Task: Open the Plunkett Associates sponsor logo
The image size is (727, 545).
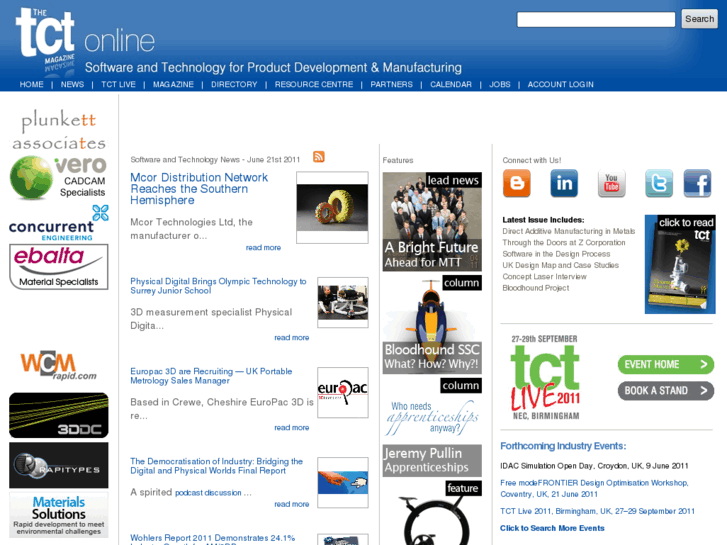Action: (x=58, y=130)
